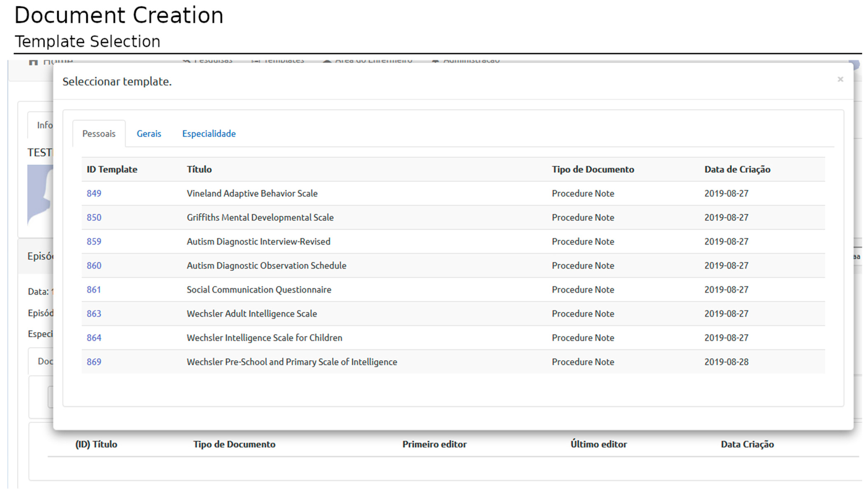
Task: Open template ID 859
Action: pos(94,241)
